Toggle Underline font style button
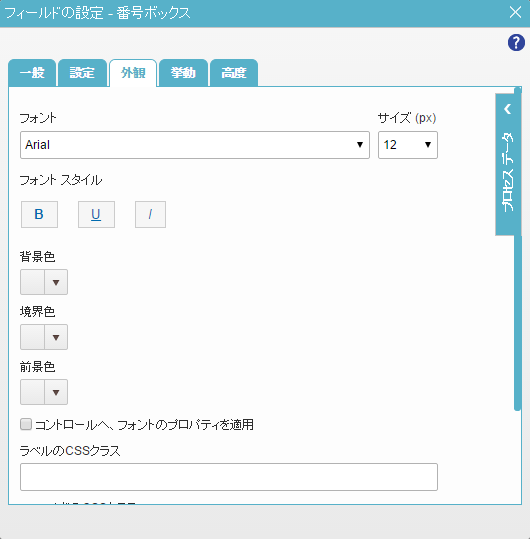The height and width of the screenshot is (539, 530). pos(96,214)
